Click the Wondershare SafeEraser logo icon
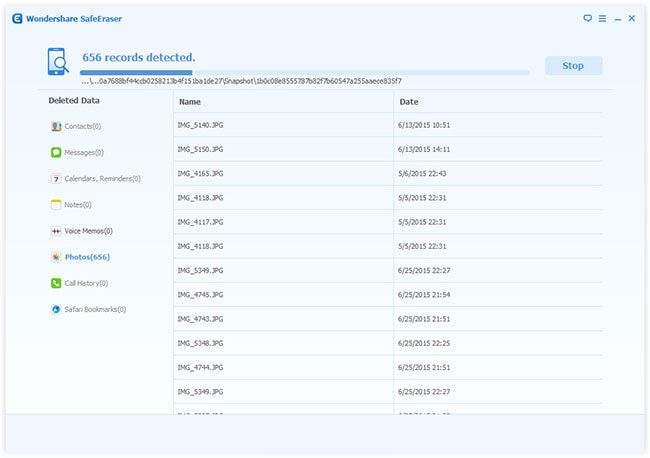Viewport: 650px width, 458px height. coord(18,18)
